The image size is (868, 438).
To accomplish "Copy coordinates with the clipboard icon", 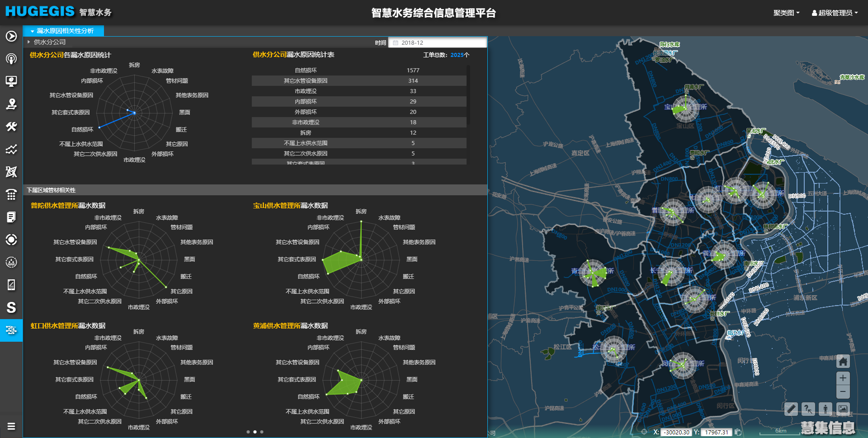I will (738, 432).
